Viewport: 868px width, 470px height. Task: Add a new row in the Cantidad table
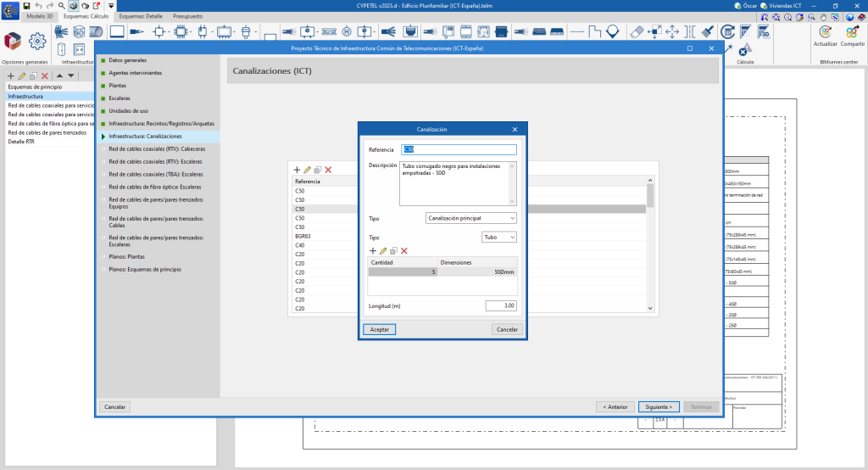[x=372, y=250]
